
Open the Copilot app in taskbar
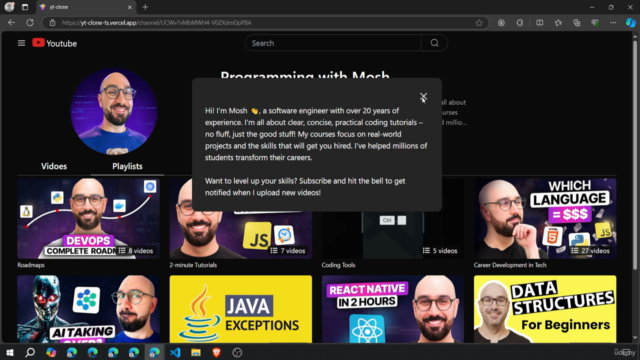(x=51, y=352)
